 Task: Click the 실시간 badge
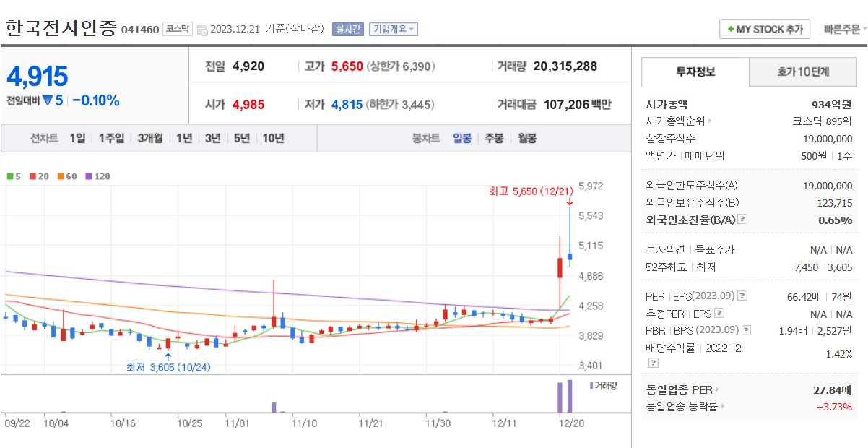348,30
